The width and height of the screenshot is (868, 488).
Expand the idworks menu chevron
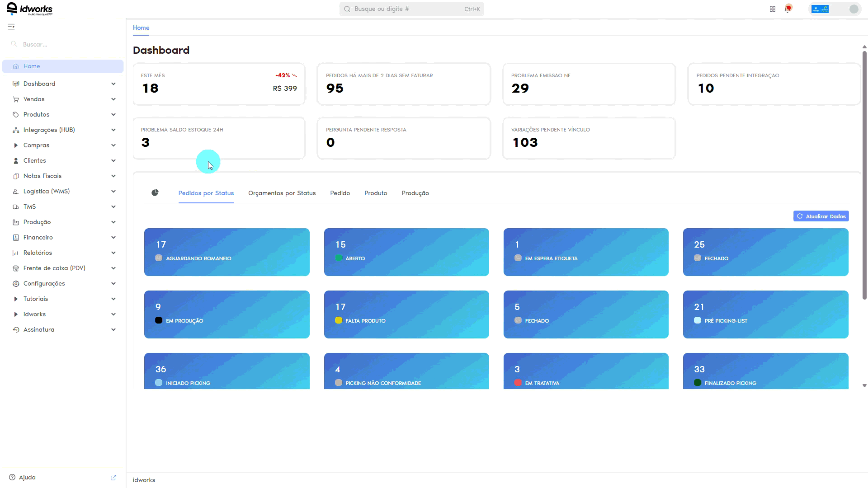click(113, 314)
